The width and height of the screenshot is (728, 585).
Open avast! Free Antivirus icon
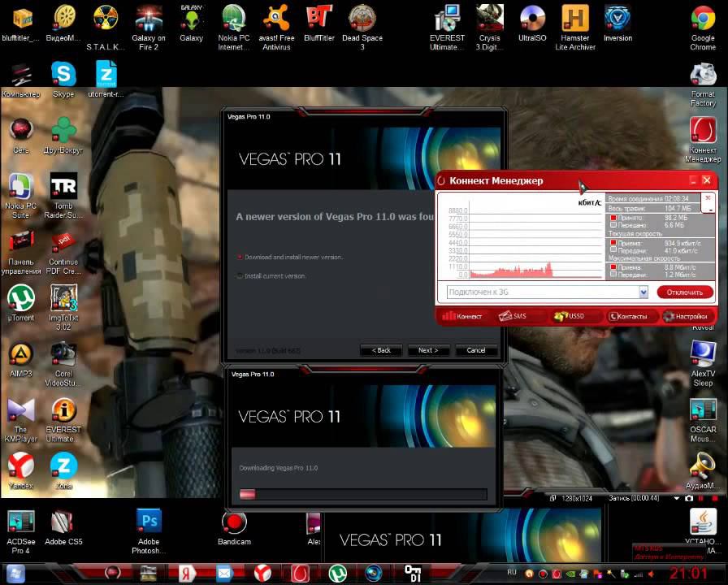click(276, 28)
